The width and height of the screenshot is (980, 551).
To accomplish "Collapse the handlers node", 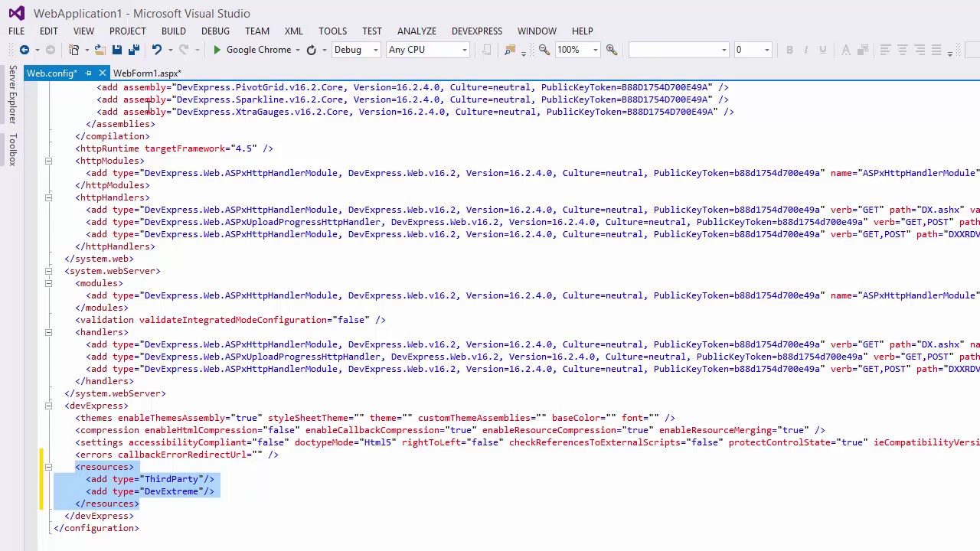I will (x=48, y=332).
